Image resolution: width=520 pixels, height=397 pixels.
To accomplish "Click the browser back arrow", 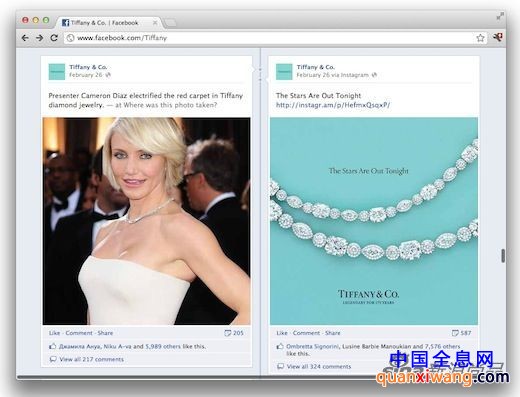I will coord(25,38).
